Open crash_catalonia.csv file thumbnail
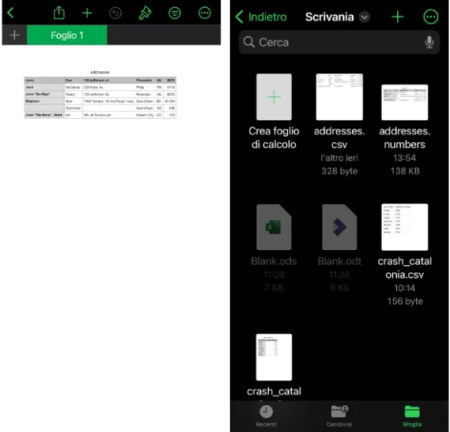Screen dimensions: 450x432 click(x=405, y=227)
